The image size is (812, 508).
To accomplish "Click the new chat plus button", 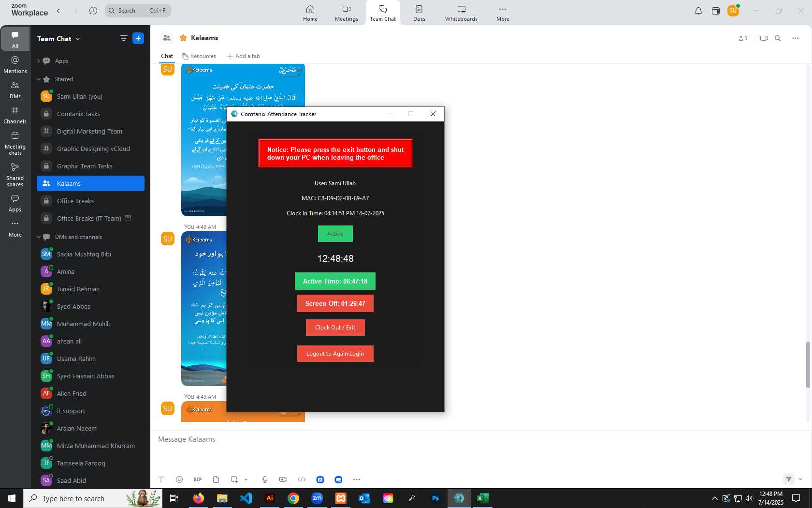I will coord(138,38).
